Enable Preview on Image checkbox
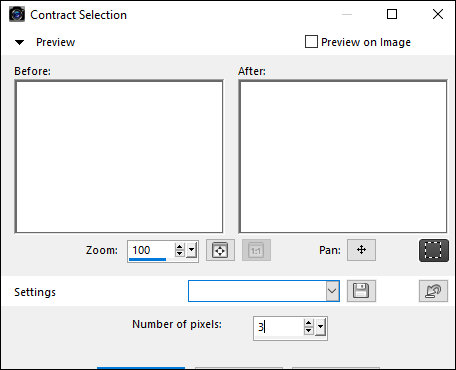 [311, 42]
